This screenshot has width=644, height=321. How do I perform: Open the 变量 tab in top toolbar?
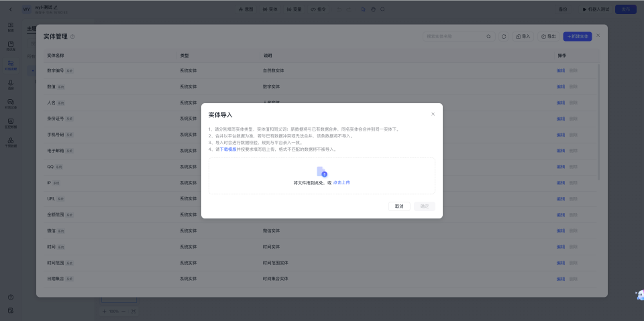click(x=294, y=9)
